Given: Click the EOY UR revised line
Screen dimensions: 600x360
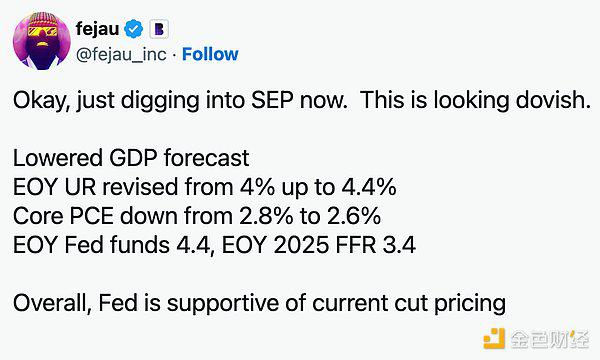Looking at the screenshot, I should click(x=204, y=187).
